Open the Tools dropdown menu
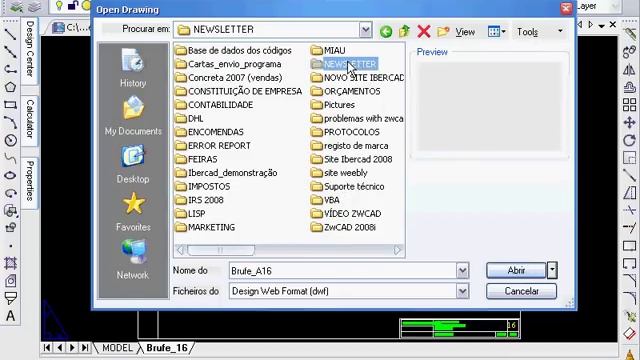The image size is (640, 360). 540,31
